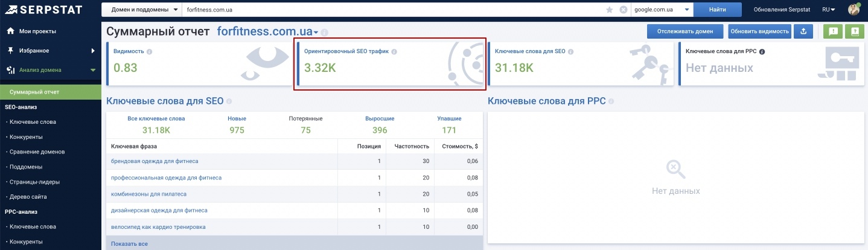Expand the Избранное submenu arrow
The width and height of the screenshot is (868, 250).
(x=93, y=51)
